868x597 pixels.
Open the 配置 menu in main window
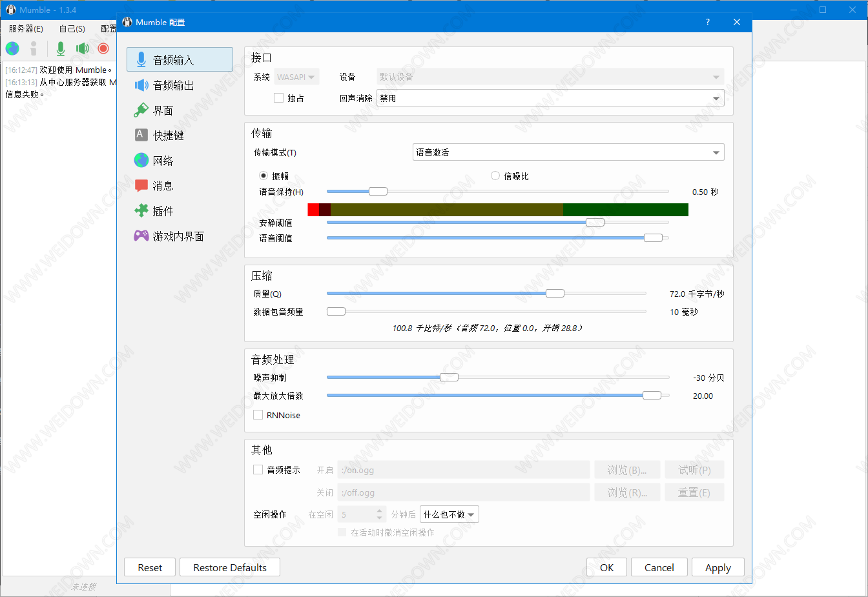(108, 29)
